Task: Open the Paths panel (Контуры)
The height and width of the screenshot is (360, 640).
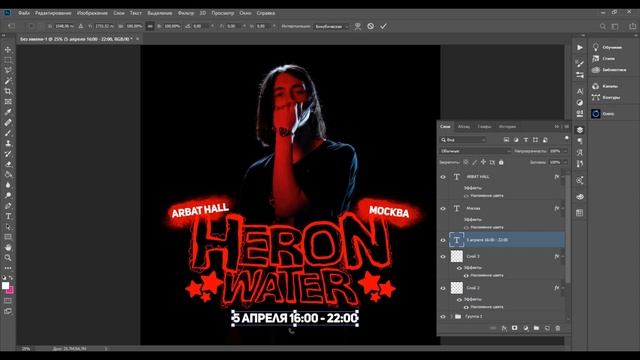Action: (606, 98)
